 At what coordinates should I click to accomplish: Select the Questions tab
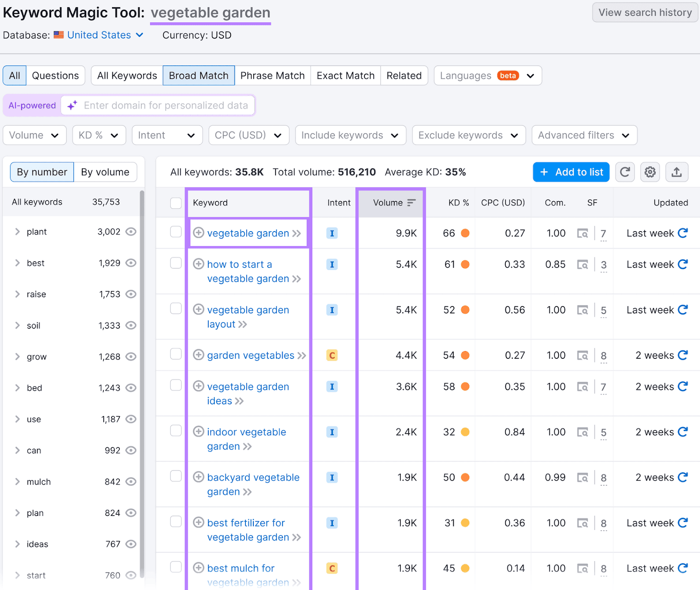(x=56, y=75)
